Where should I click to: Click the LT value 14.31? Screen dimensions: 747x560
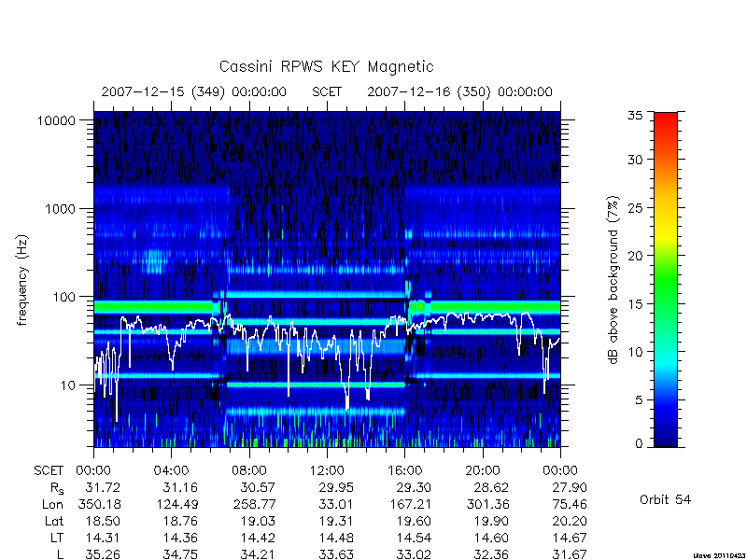tap(103, 538)
